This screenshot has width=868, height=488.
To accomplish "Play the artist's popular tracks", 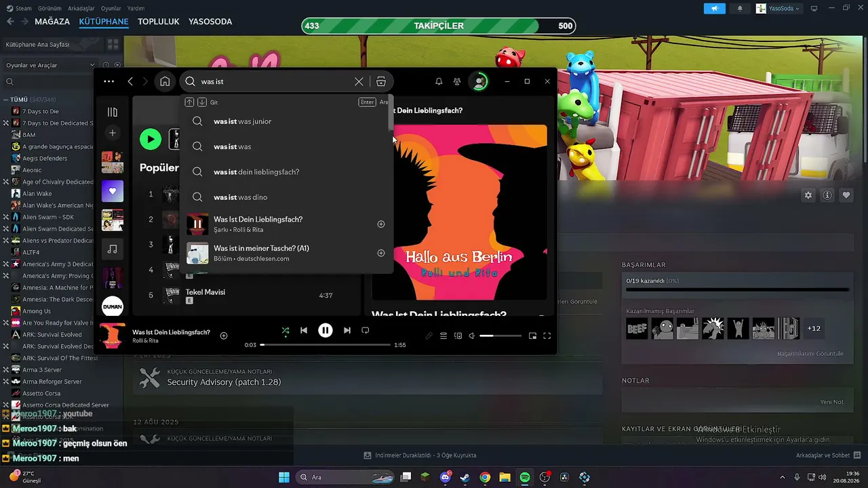I will pos(151,139).
